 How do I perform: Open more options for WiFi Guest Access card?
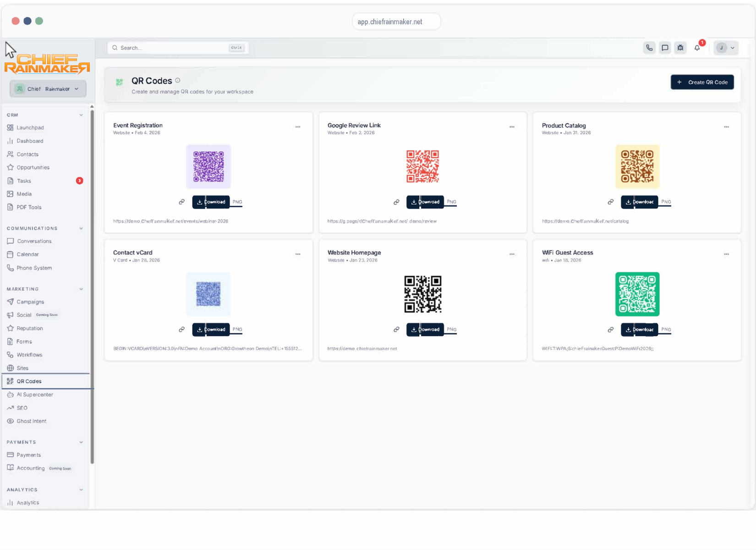point(726,254)
